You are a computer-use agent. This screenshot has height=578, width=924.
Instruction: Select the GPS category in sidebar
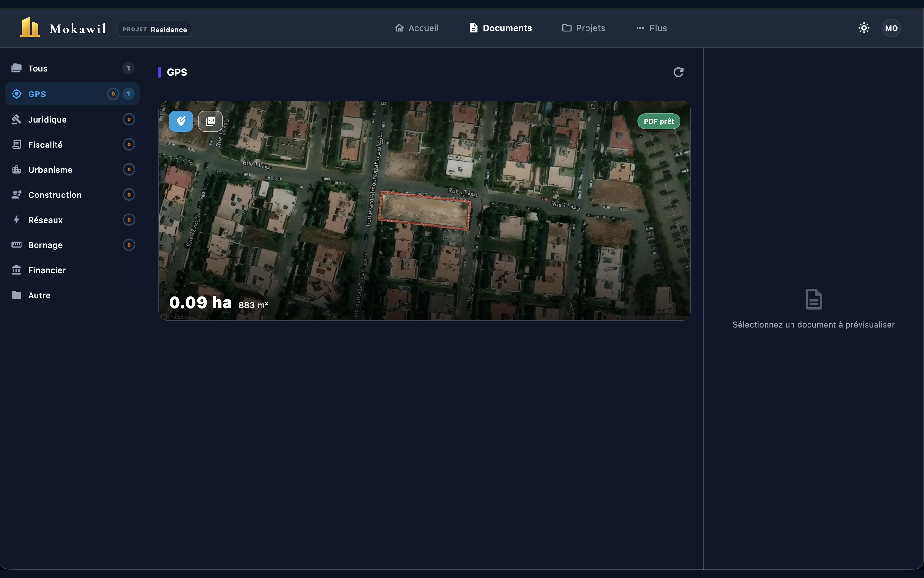[72, 94]
